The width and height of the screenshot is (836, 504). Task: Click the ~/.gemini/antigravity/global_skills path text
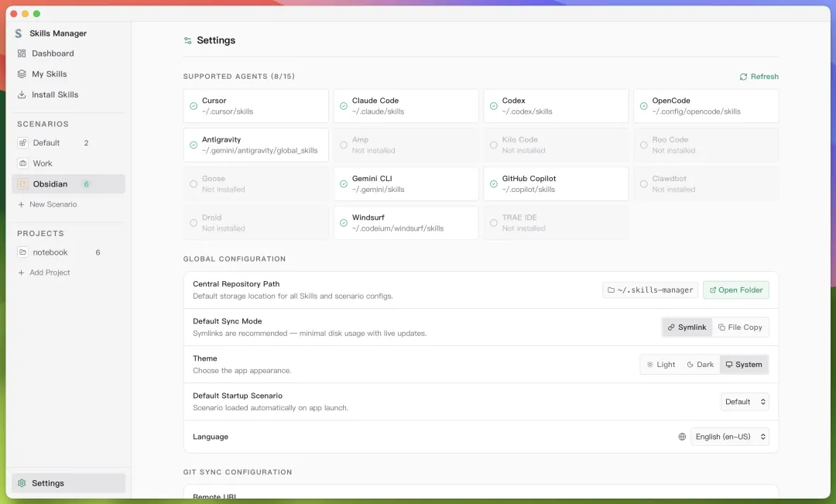259,150
